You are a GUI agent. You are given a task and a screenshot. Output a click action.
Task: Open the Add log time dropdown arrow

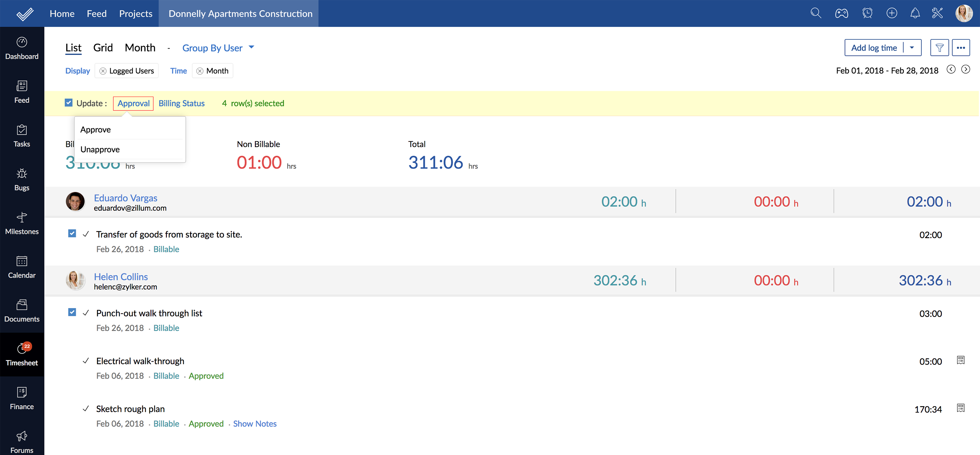click(x=911, y=48)
